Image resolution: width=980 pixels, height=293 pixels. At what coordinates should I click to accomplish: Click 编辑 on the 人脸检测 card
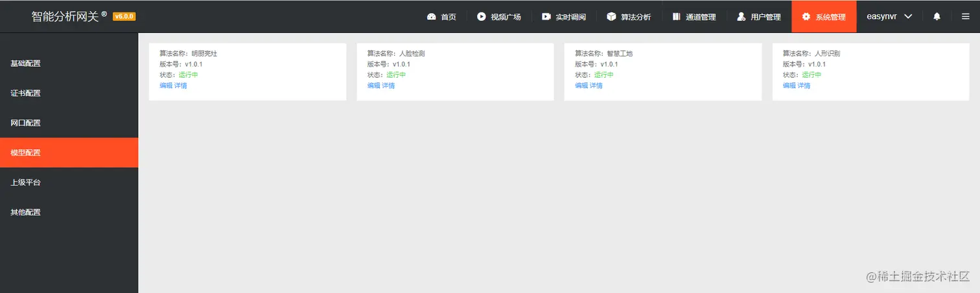374,86
